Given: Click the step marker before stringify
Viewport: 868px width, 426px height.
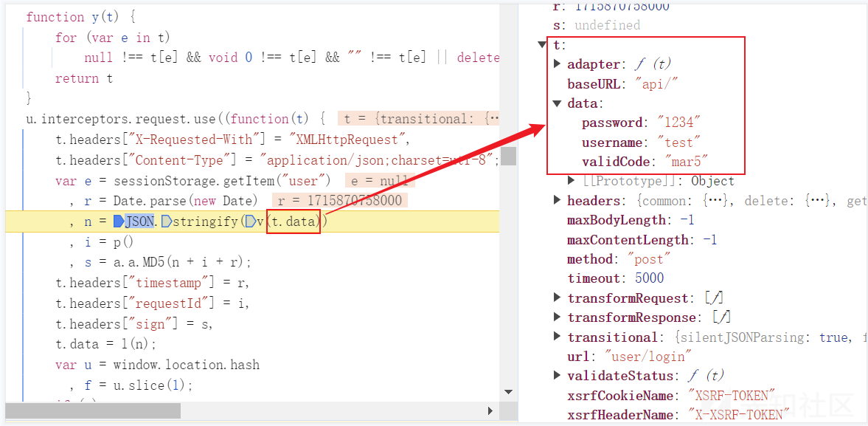Looking at the screenshot, I should click(166, 221).
